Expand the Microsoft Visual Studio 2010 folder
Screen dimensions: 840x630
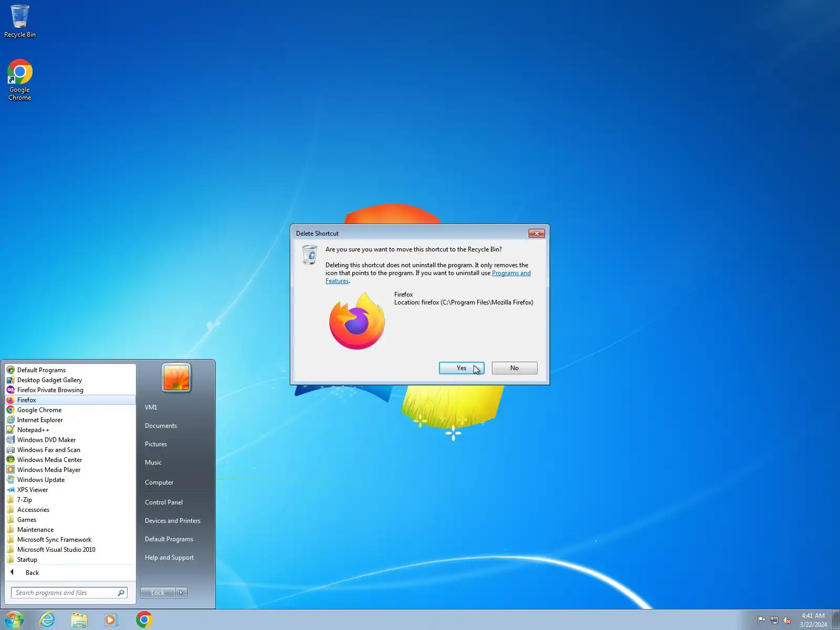click(70, 550)
